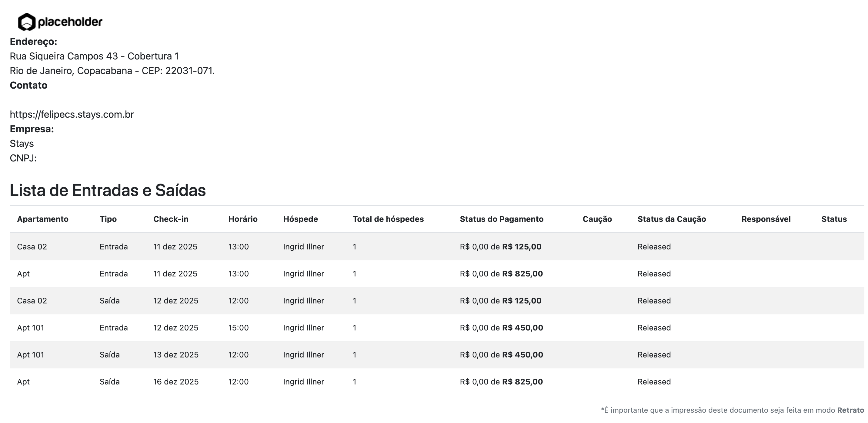Click the Lista de Entradas e Saídas heading

tap(108, 190)
